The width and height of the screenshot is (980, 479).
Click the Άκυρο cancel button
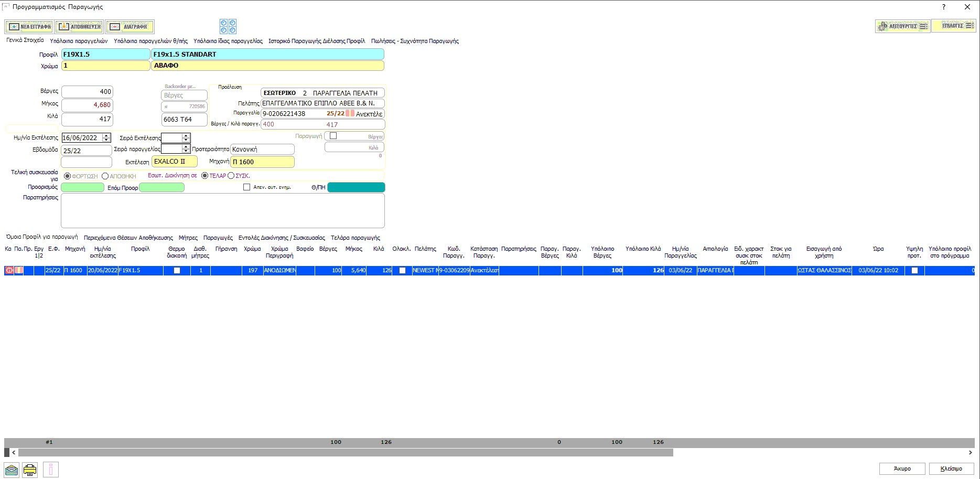coord(902,469)
